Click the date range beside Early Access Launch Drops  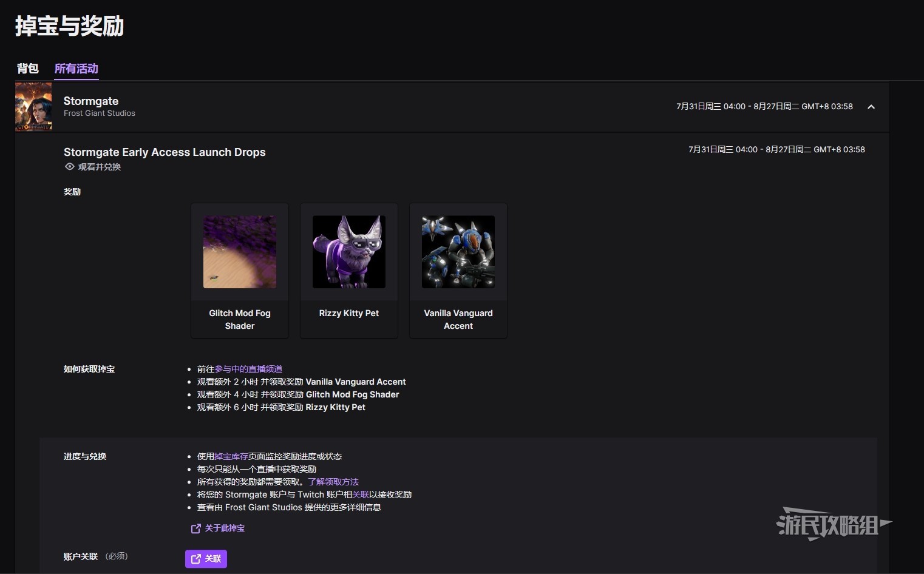pyautogui.click(x=776, y=149)
